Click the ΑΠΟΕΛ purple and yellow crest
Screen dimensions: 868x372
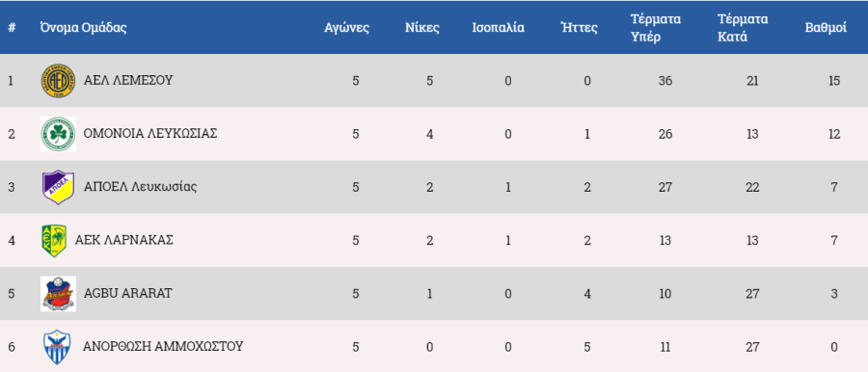[x=58, y=187]
